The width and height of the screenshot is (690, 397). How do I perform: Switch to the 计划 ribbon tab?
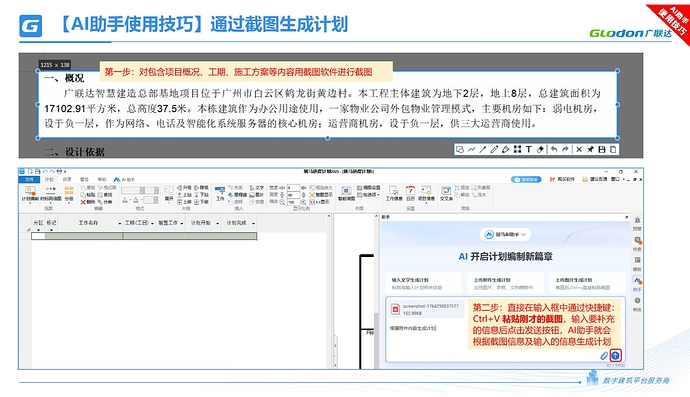[x=49, y=180]
